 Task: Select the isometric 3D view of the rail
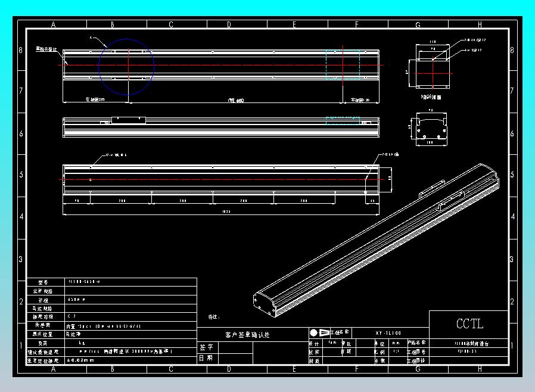pos(376,241)
